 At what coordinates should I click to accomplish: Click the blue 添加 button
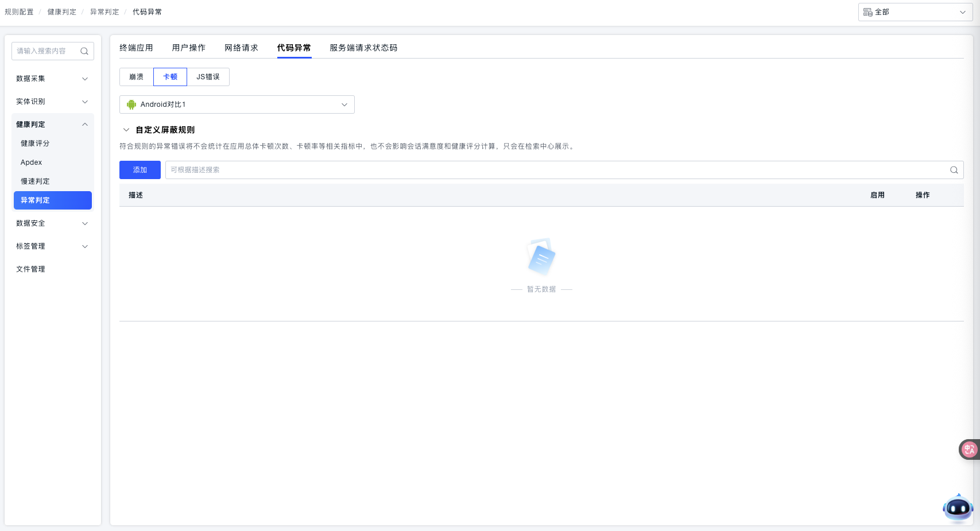[140, 170]
